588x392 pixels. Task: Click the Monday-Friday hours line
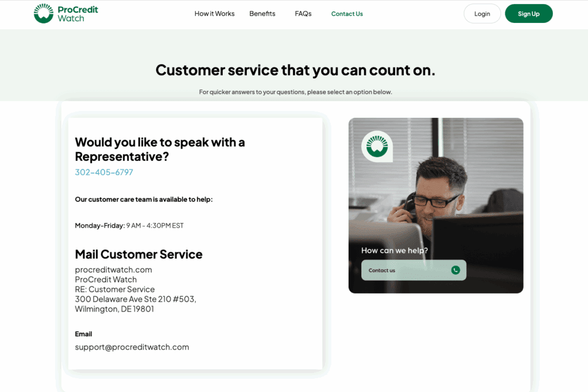click(x=129, y=225)
